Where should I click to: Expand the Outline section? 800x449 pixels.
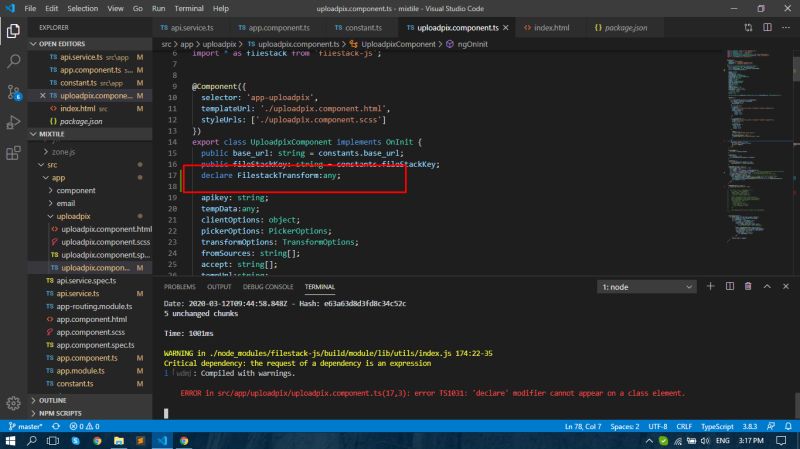click(x=91, y=401)
